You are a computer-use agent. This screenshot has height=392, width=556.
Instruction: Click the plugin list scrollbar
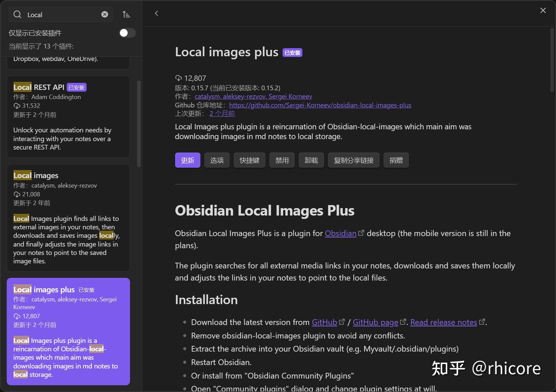[139, 124]
